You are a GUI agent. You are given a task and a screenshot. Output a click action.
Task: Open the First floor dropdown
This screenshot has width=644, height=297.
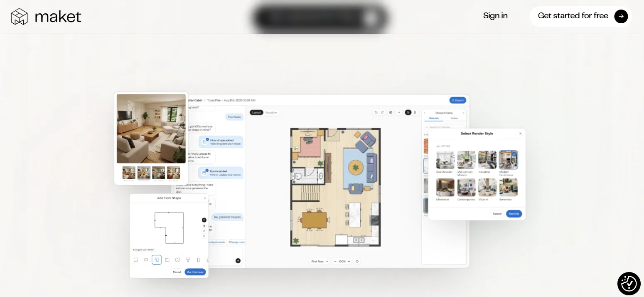pos(320,261)
